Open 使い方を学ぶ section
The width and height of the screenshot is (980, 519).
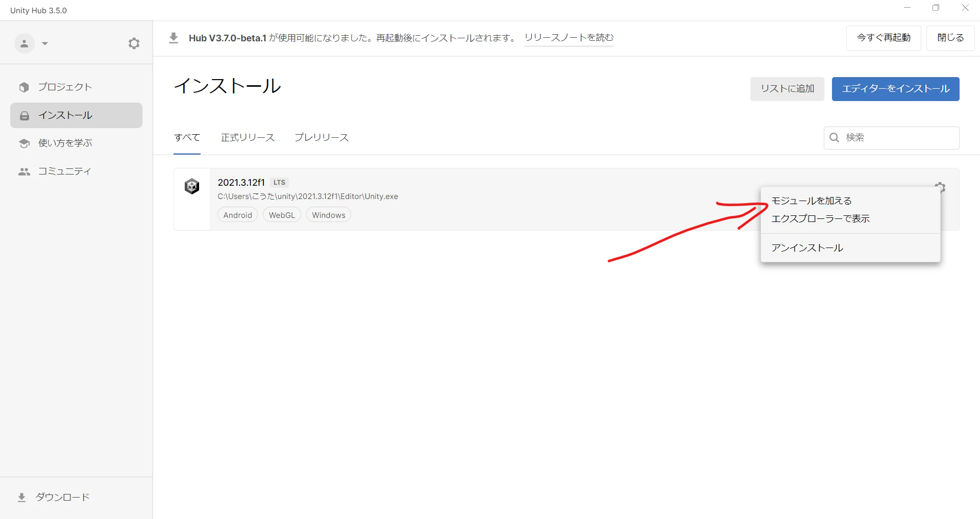point(76,143)
